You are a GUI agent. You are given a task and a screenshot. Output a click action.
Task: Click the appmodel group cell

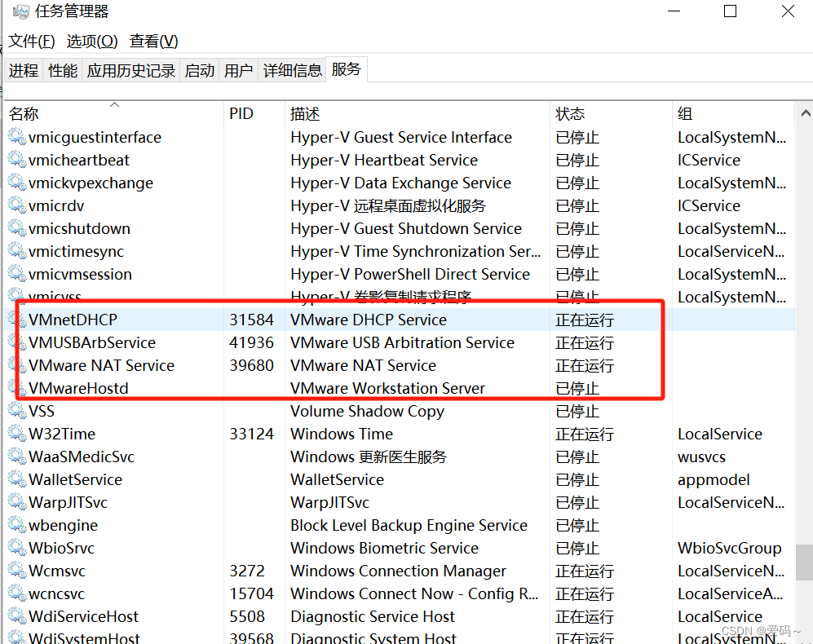click(714, 479)
